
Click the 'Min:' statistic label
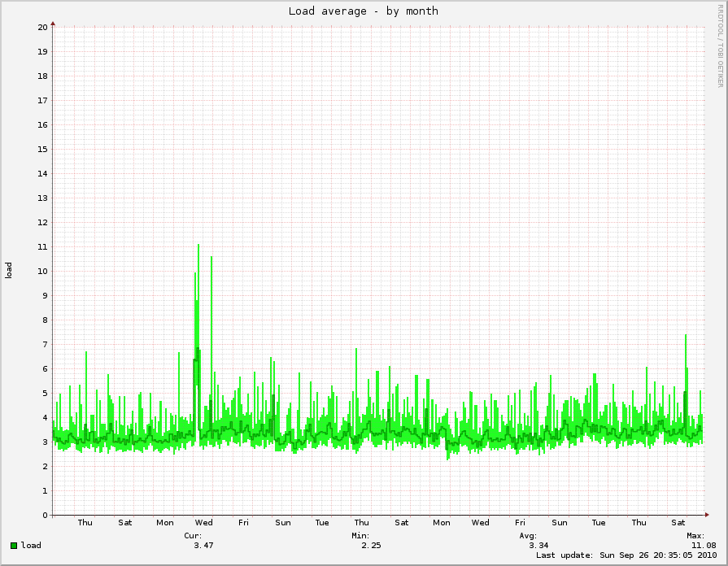[361, 535]
